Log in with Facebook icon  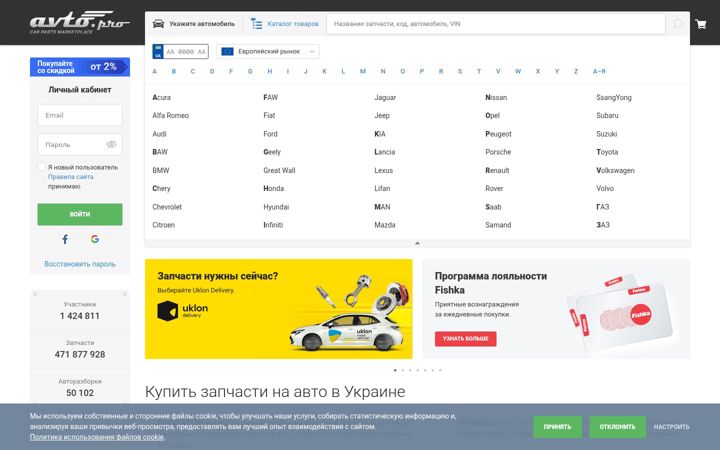click(65, 239)
